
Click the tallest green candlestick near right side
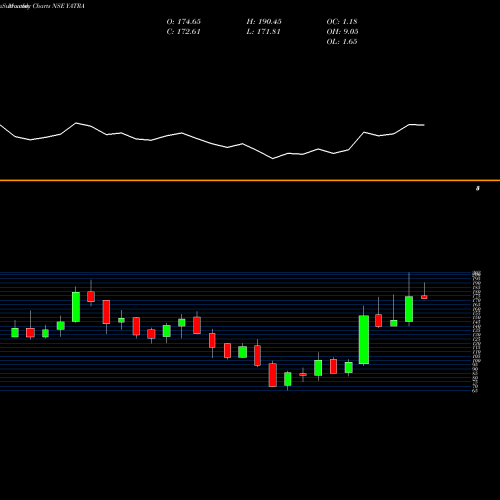click(x=364, y=340)
